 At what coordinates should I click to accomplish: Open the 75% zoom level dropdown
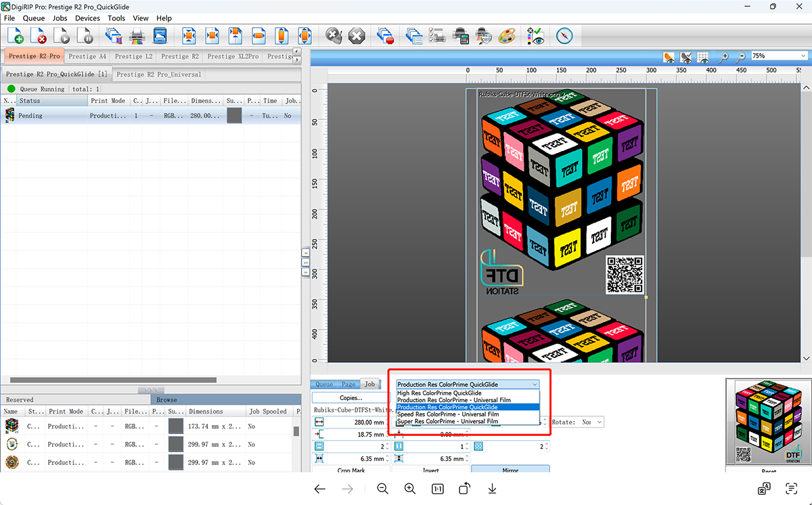(778, 56)
